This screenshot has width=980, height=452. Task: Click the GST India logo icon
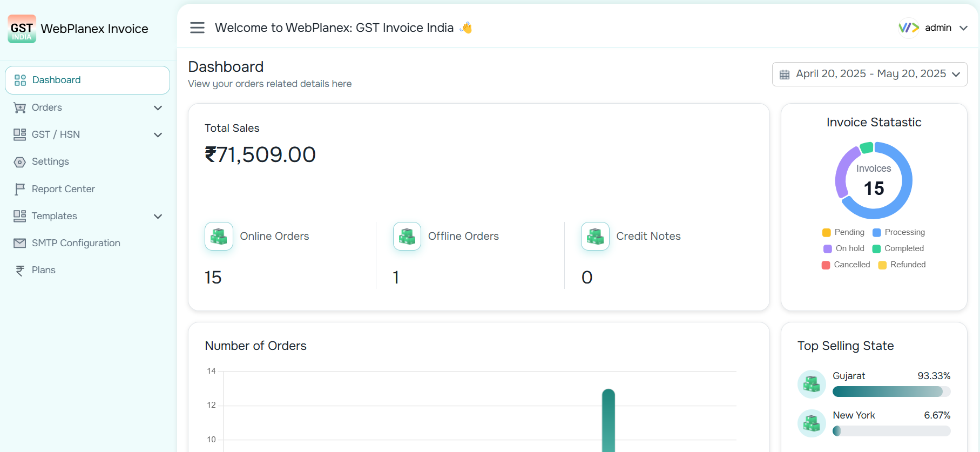(x=22, y=29)
